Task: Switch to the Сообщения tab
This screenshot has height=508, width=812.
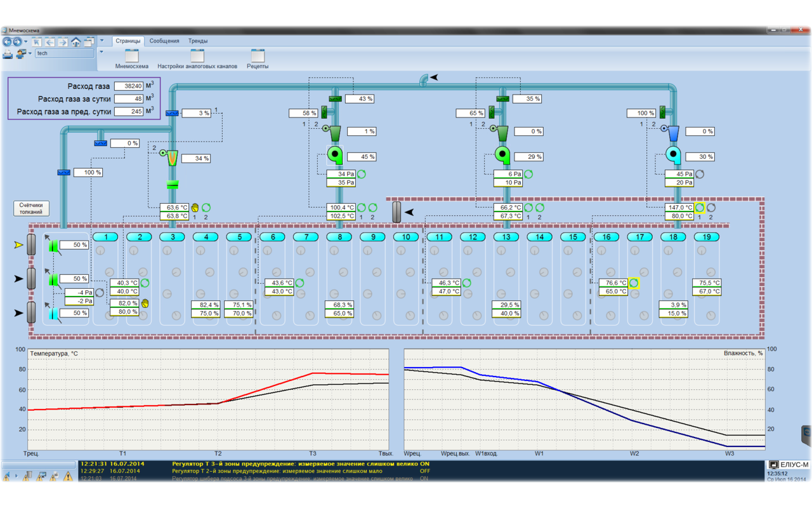Action: pos(164,41)
